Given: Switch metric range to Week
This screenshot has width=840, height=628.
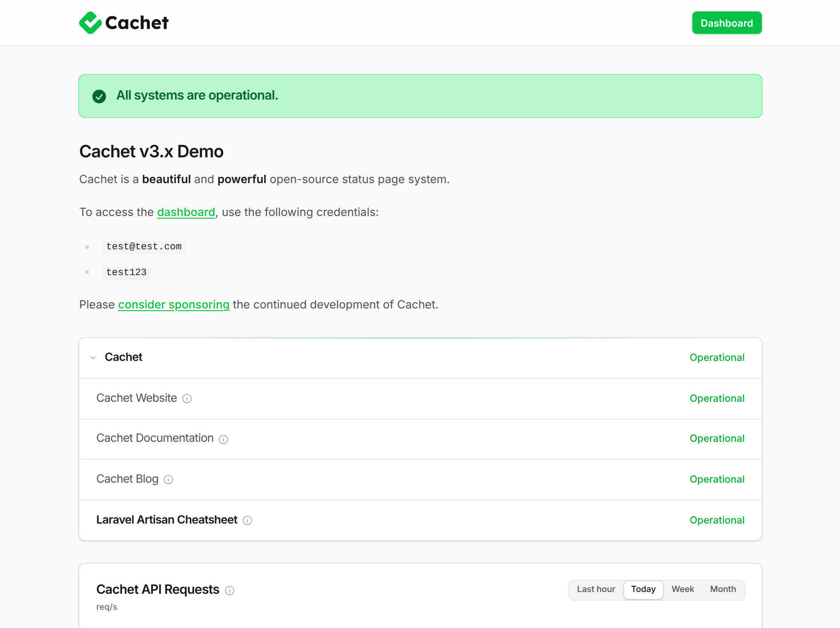Looking at the screenshot, I should (683, 589).
